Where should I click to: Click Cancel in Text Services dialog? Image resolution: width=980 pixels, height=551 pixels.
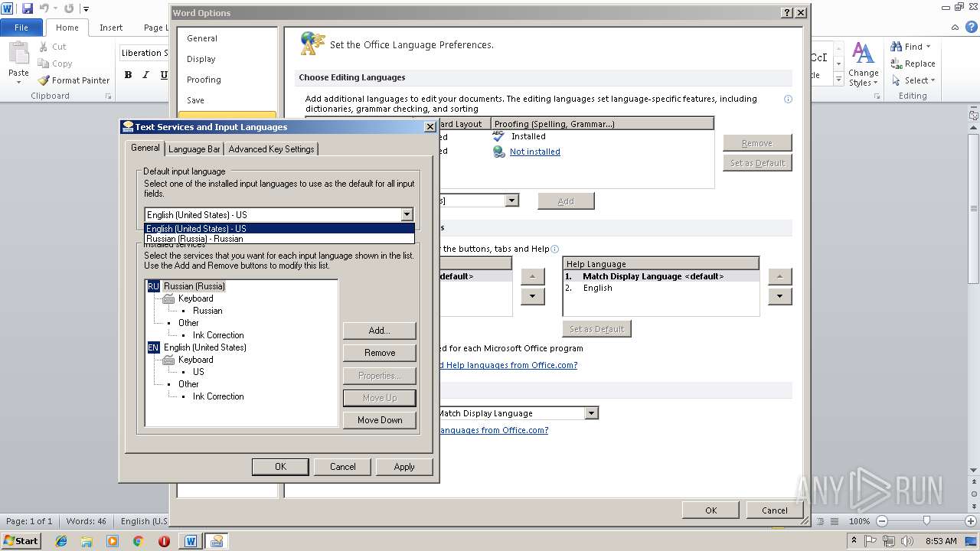coord(342,467)
